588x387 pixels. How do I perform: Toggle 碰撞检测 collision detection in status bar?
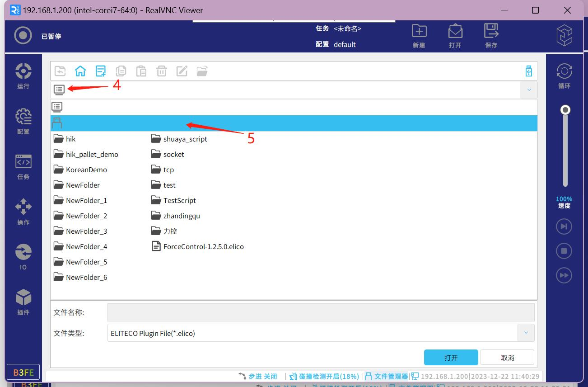[324, 376]
